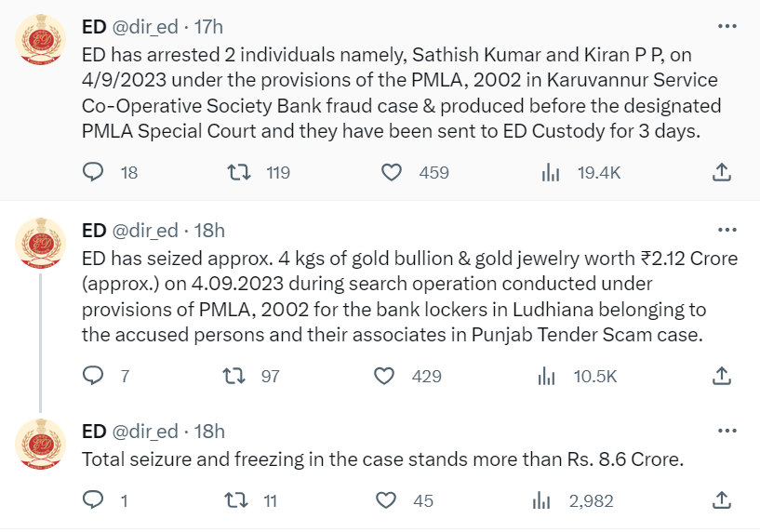Share the Punjab Tender Scam tweet
Screen dimensions: 760x532
pyautogui.click(x=721, y=376)
